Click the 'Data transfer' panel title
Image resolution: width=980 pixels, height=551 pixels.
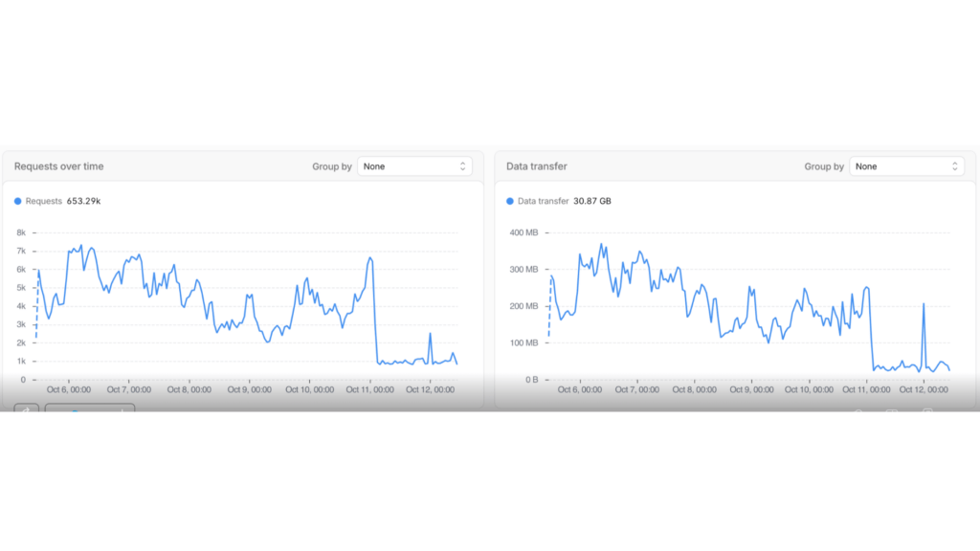tap(537, 166)
